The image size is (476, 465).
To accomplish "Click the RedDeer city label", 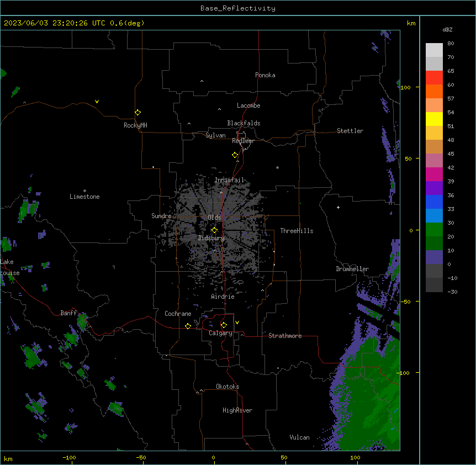I will coord(243,141).
